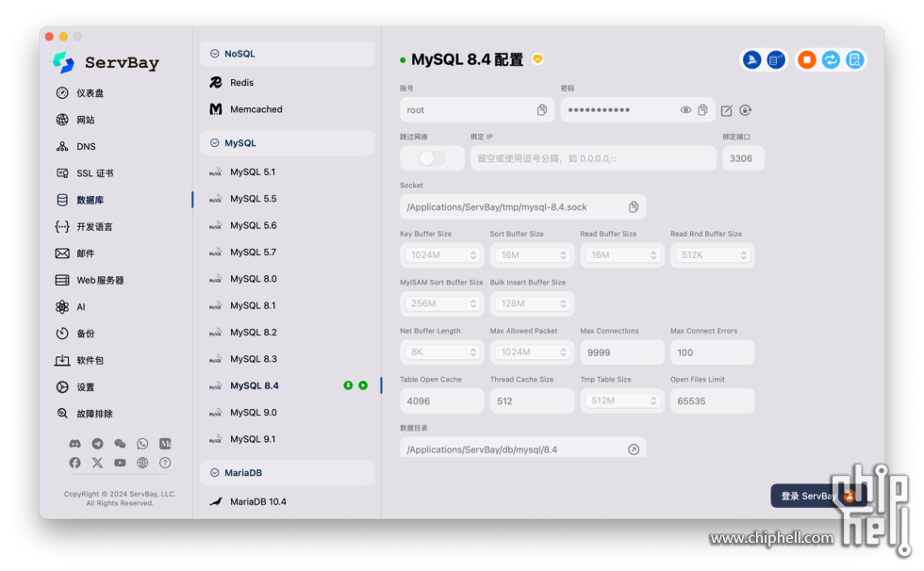Open Sort Buffer Size dropdown
Viewport: 924px width, 571px height.
coord(532,255)
